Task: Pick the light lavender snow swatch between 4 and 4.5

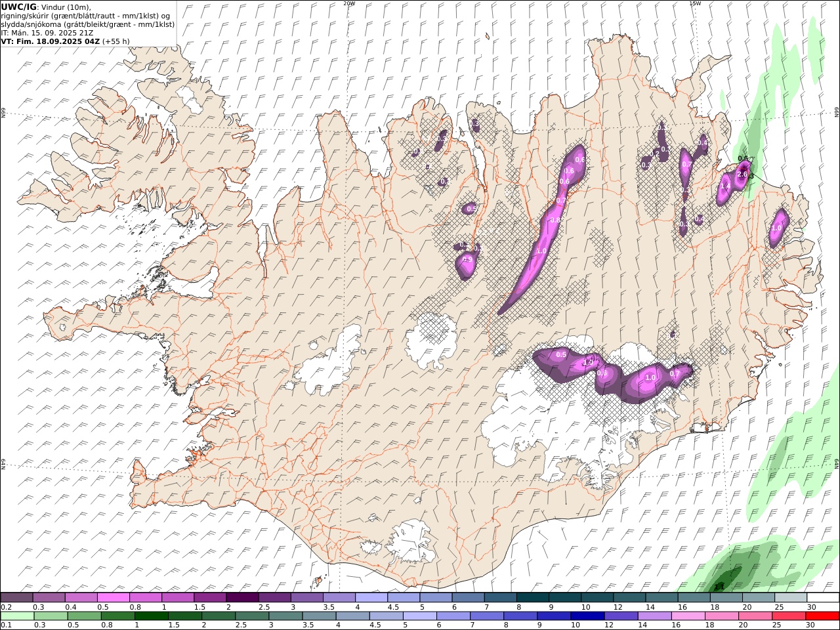Action: [x=371, y=598]
